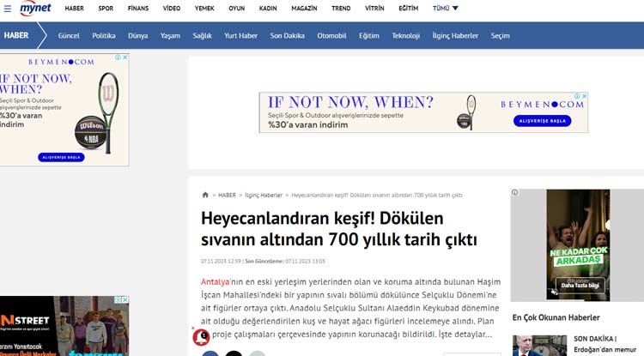Click the ad info icon on video ad

tap(515, 193)
